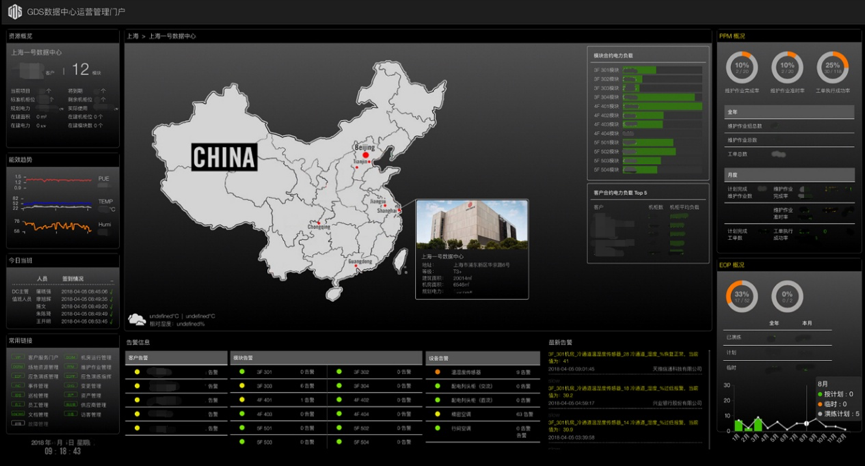Click the 文档管理 green badge icon
This screenshot has width=865, height=466.
click(x=18, y=414)
